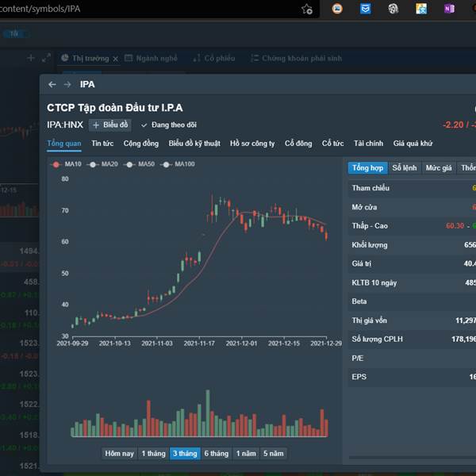The image size is (476, 476).
Task: Open the Tài chính tab
Action: pyautogui.click(x=368, y=144)
